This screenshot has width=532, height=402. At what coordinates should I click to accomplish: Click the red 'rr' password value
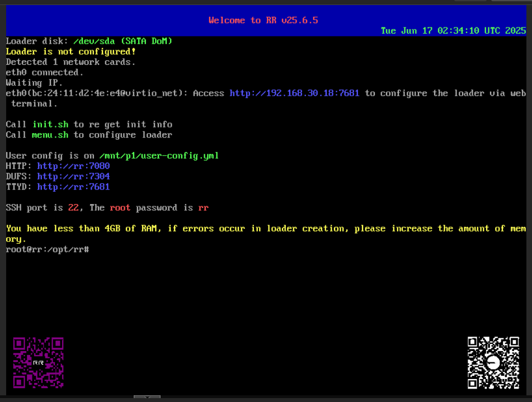203,207
